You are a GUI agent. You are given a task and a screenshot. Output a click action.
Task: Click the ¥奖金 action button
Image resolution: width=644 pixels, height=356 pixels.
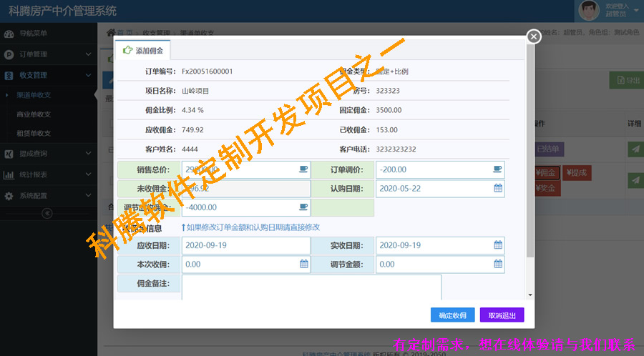point(547,188)
